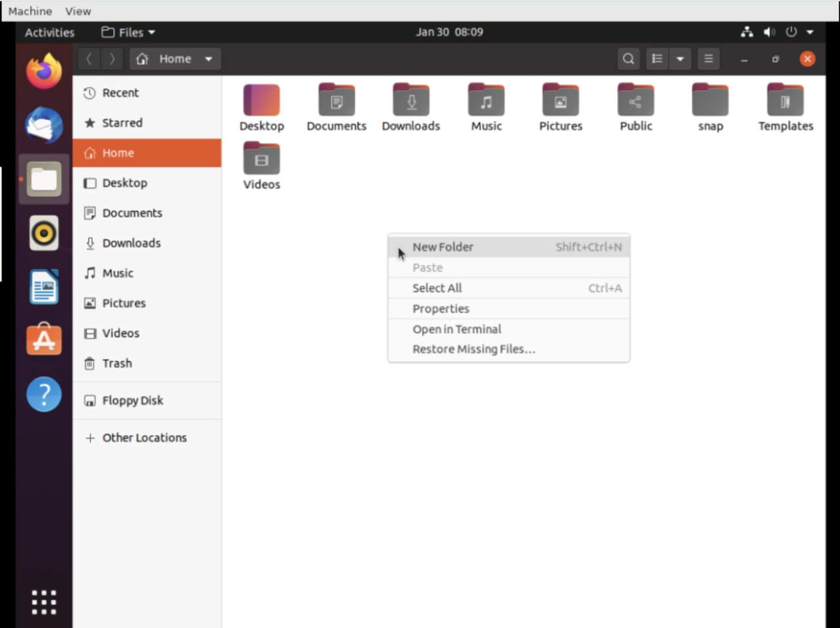Switch to list view in the file browser

pyautogui.click(x=656, y=58)
